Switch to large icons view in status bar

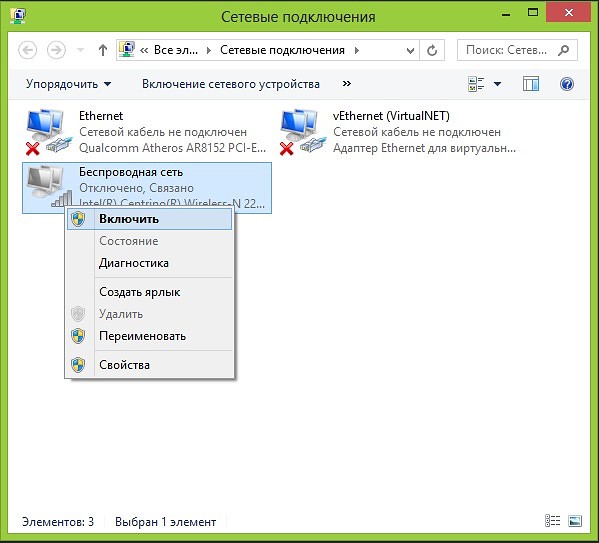click(575, 521)
